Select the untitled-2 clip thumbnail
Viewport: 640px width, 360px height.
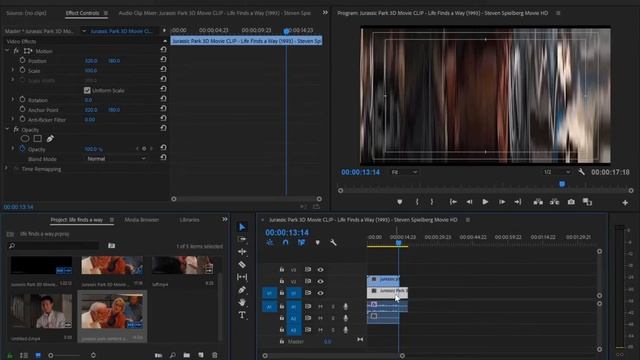[41, 312]
